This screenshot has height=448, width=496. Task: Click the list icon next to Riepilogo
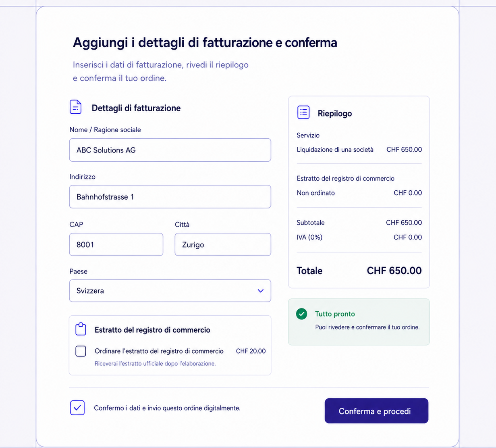(303, 113)
